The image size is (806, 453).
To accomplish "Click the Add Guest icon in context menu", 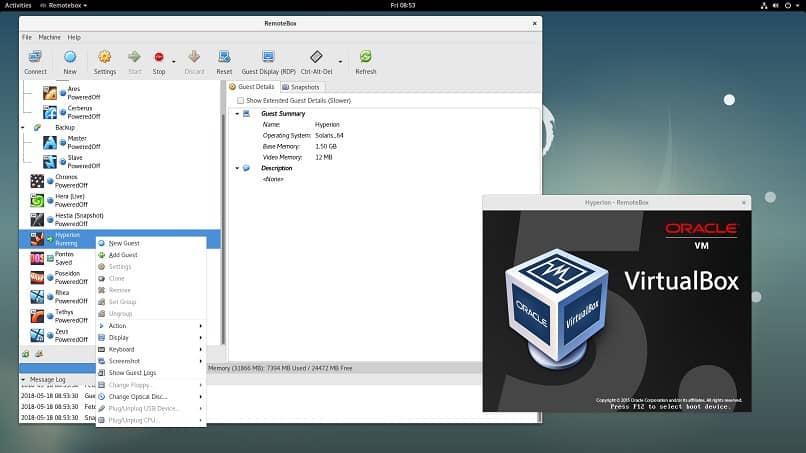I will point(101,255).
